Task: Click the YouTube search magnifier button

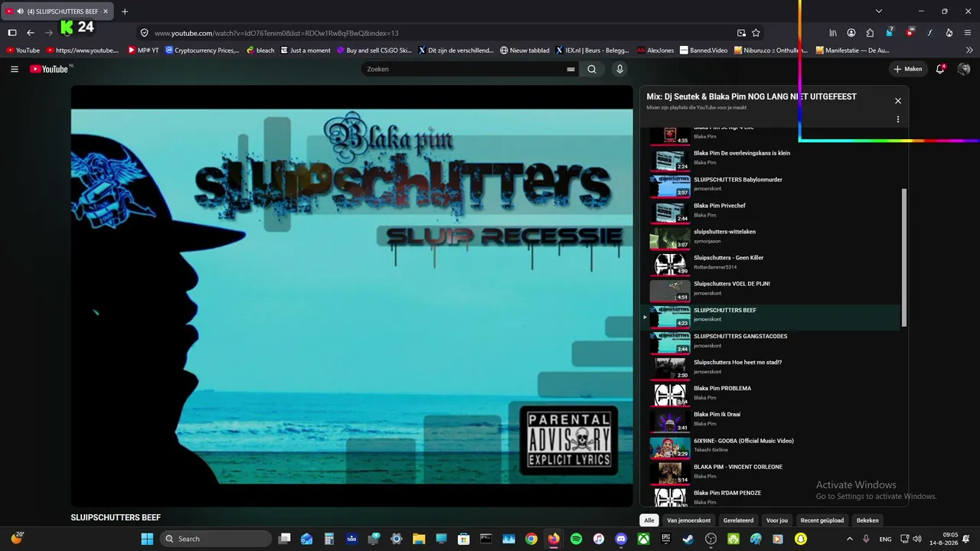Action: pyautogui.click(x=592, y=69)
